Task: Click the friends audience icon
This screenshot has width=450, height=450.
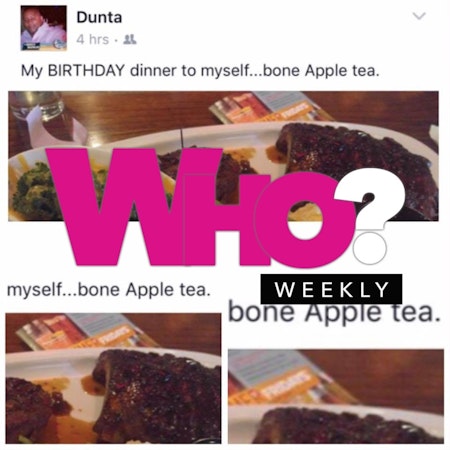Action: point(130,40)
